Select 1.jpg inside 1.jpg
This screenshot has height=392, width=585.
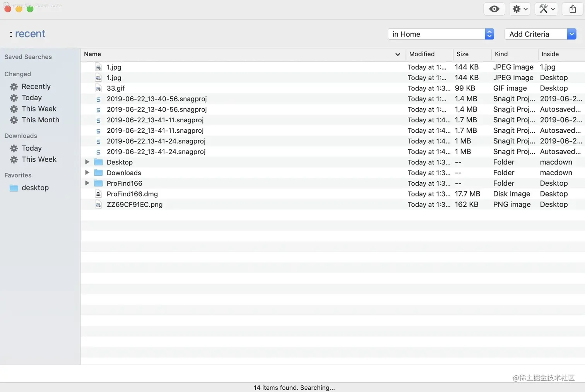coord(333,67)
